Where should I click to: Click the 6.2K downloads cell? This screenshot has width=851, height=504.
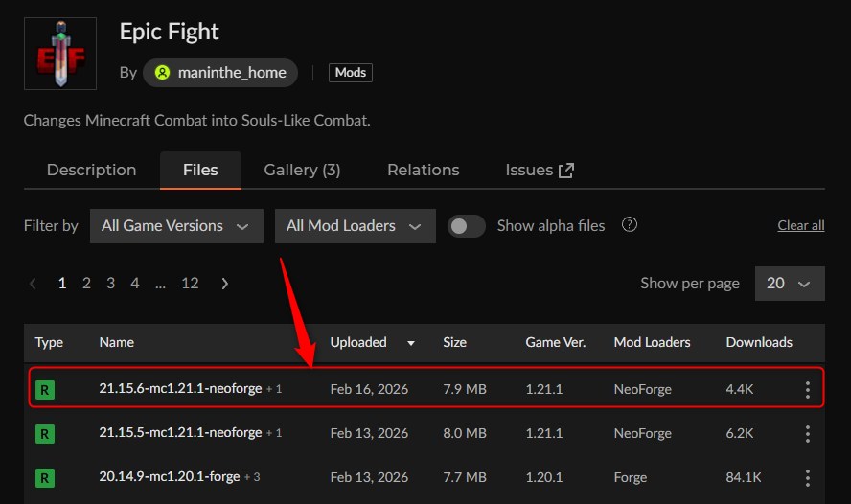click(740, 433)
